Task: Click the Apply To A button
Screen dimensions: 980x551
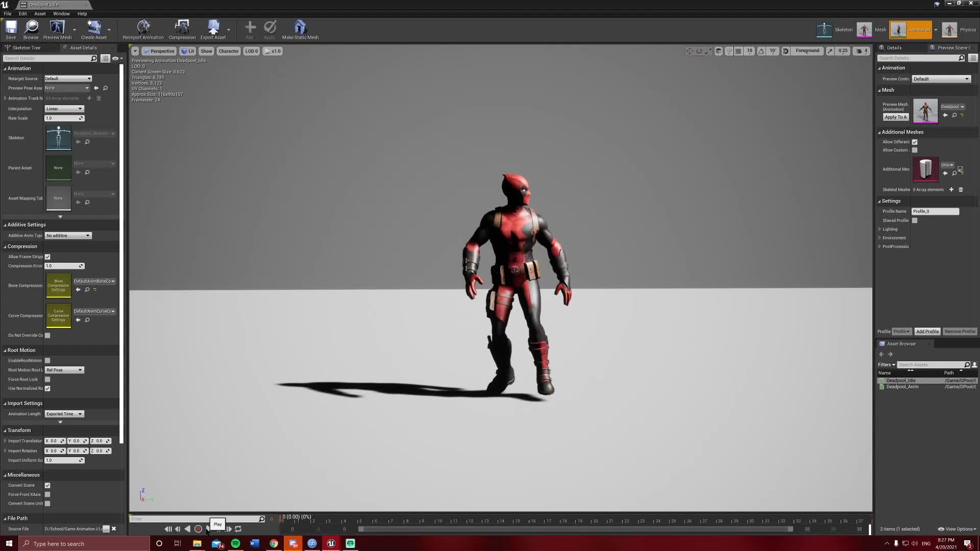Action: [895, 117]
